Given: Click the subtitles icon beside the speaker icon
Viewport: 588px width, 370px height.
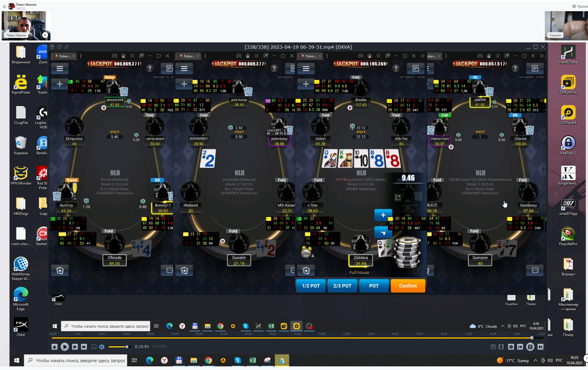Looking at the screenshot, I should [94, 347].
